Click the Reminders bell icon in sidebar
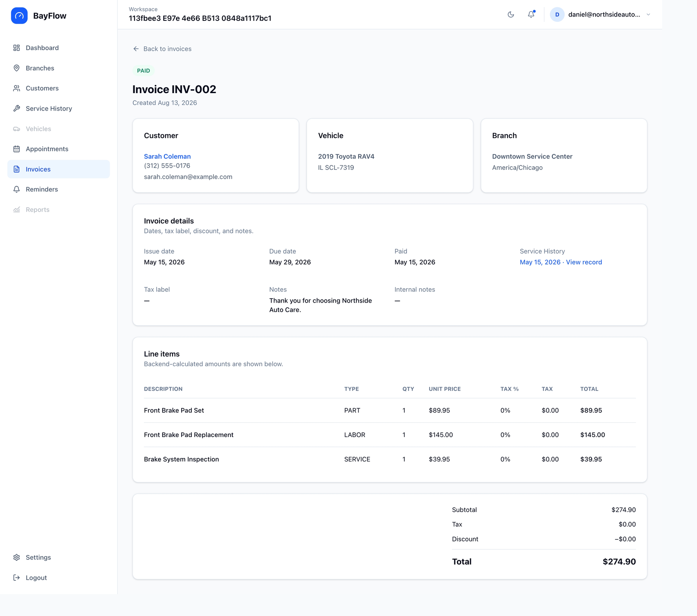The height and width of the screenshot is (616, 697). pos(17,189)
